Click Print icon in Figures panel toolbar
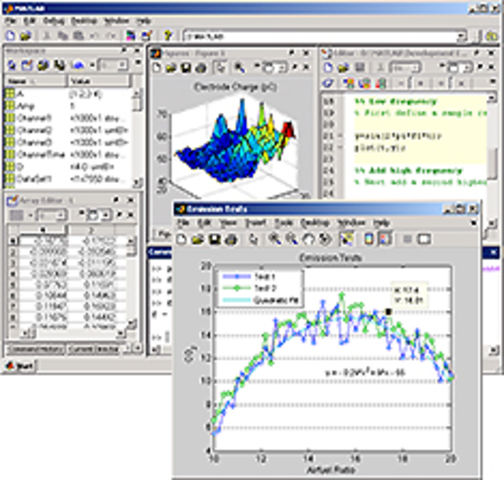The width and height of the screenshot is (504, 480). [201, 68]
